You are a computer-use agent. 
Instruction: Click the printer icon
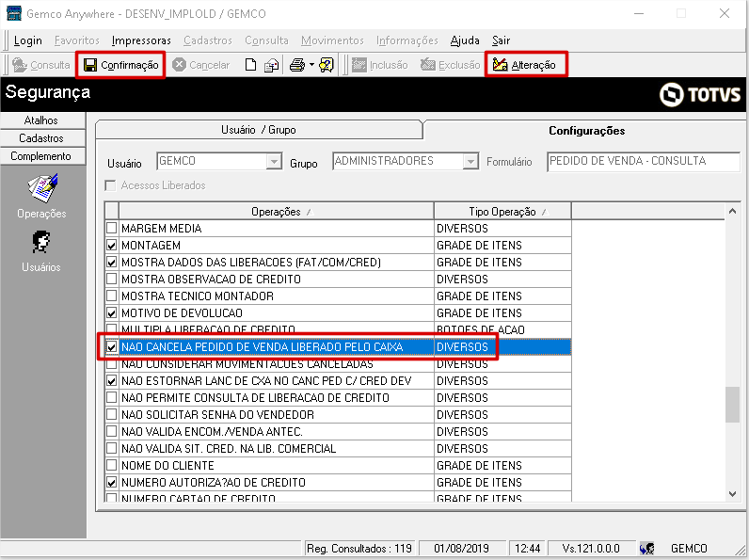click(x=297, y=65)
